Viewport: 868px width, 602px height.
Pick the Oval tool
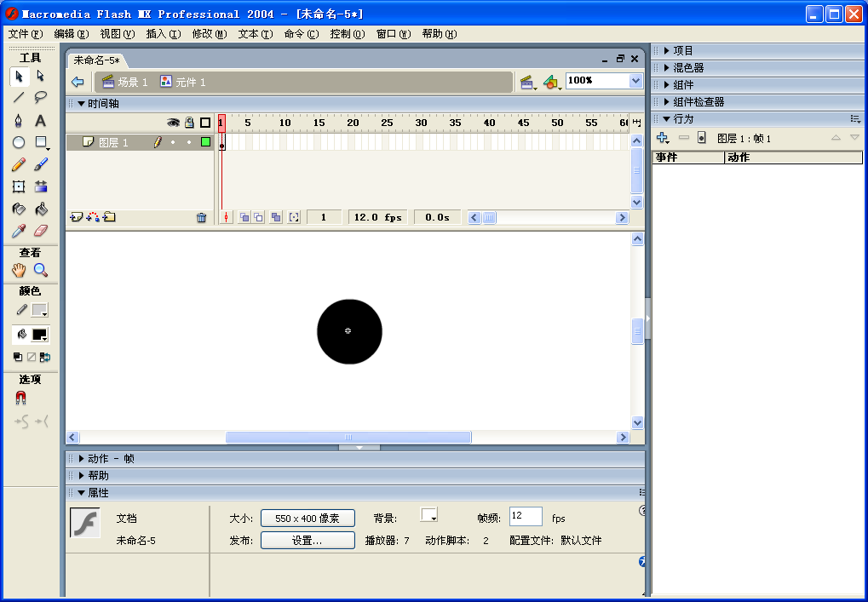click(19, 142)
